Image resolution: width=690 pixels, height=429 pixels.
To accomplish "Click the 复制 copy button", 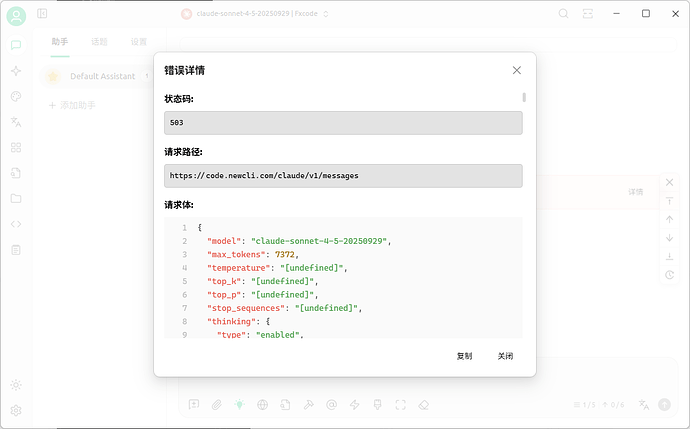I will tap(464, 356).
